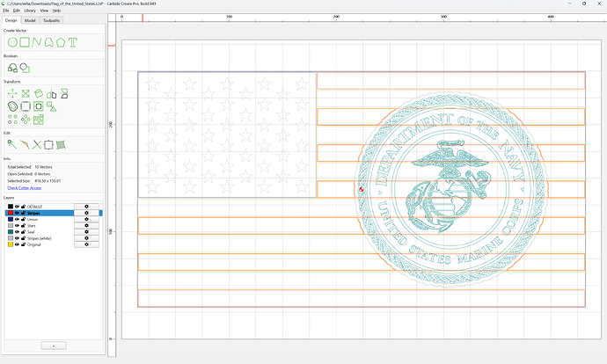The width and height of the screenshot is (607, 364).
Task: Open settings gear for Original layer
Action: click(86, 244)
